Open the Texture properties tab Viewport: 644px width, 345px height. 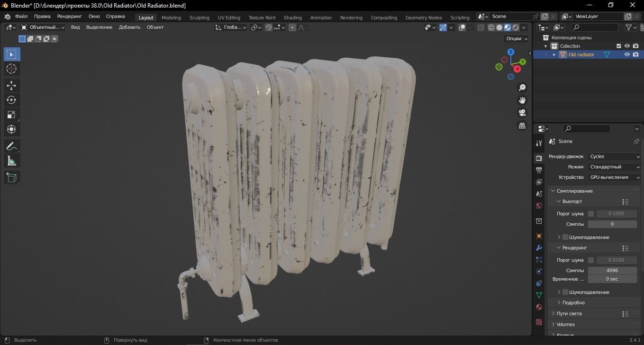539,322
